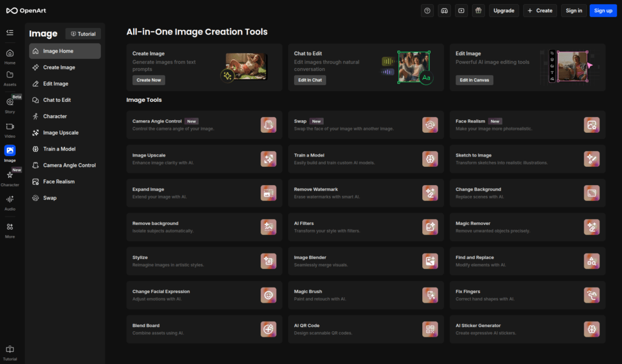Click AI Filters card icon
The width and height of the screenshot is (622, 364).
430,227
